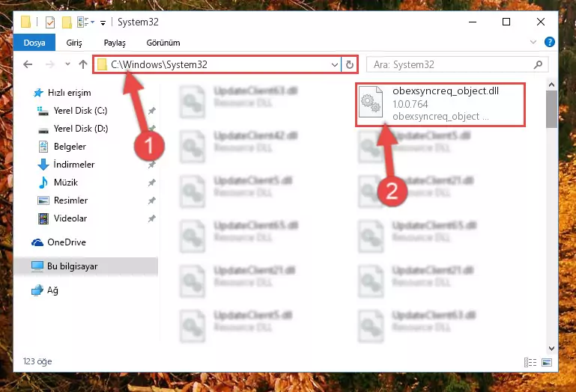This screenshot has width=576, height=392.
Task: Open Customize Quick Access Toolbar arrow
Action: (103, 23)
